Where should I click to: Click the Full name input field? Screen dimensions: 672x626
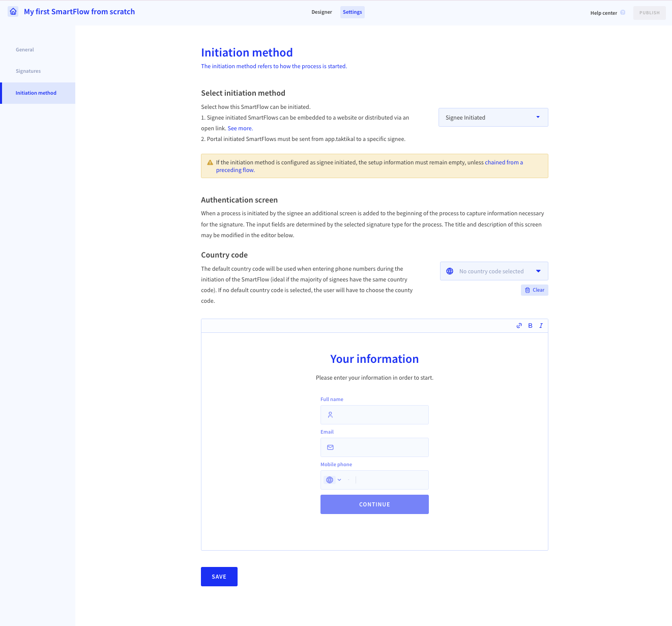pos(374,415)
